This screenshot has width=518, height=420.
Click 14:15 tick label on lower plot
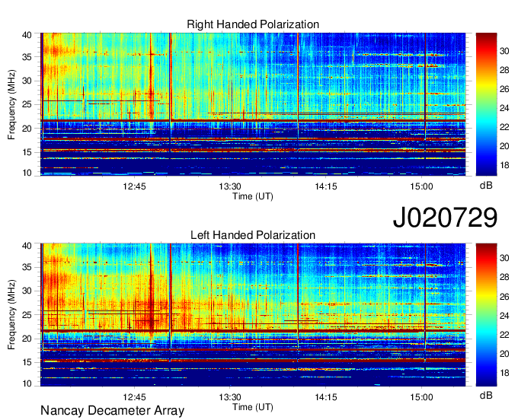pos(326,397)
